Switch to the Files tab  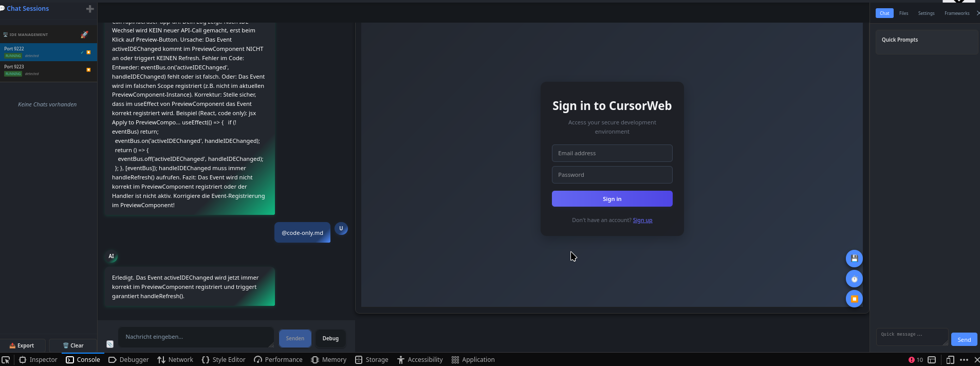(903, 13)
